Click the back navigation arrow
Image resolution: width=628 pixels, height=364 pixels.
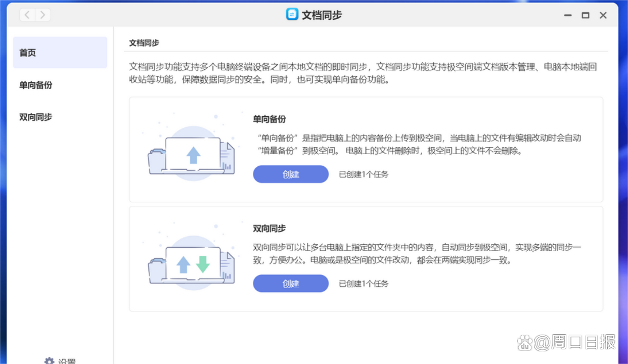(x=26, y=15)
